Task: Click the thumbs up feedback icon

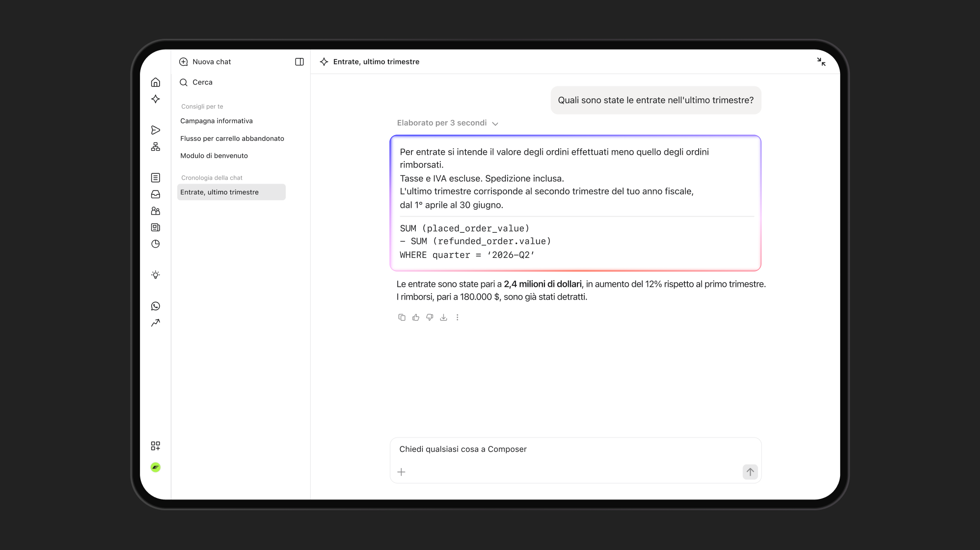Action: coord(416,318)
